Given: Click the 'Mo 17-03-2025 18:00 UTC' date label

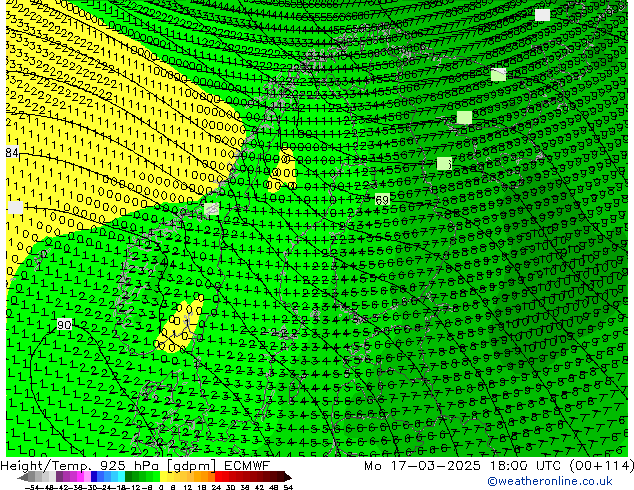Looking at the screenshot, I should point(463,466).
